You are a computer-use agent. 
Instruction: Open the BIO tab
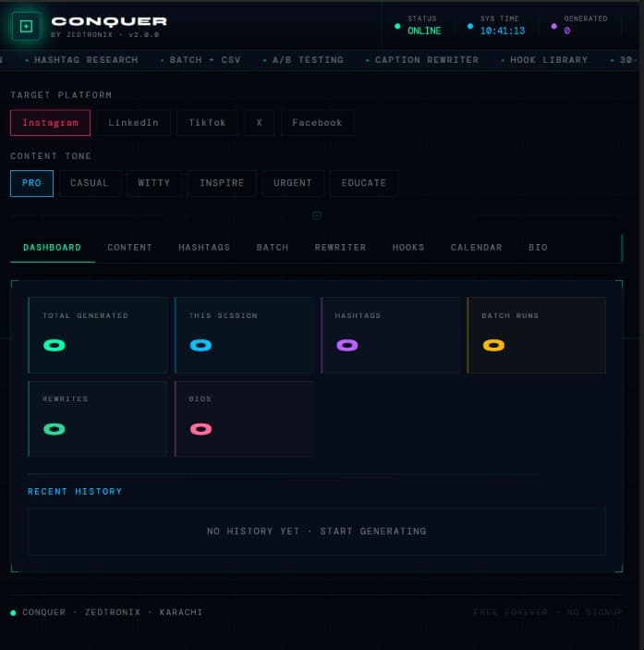click(538, 248)
